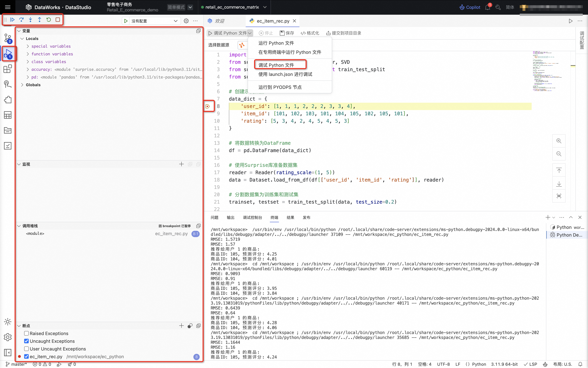Switch to the 问题 panel tab
This screenshot has width=588, height=368.
tap(214, 217)
